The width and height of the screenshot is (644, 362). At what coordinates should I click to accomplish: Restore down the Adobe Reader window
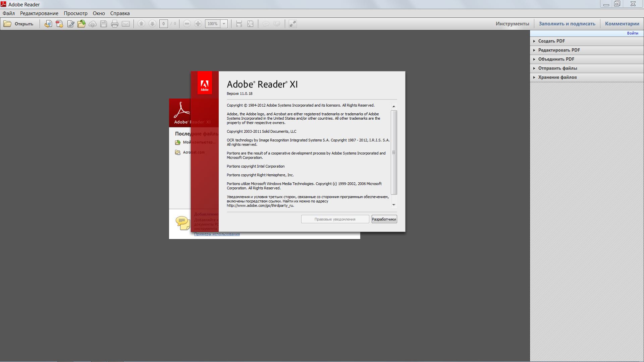(617, 4)
